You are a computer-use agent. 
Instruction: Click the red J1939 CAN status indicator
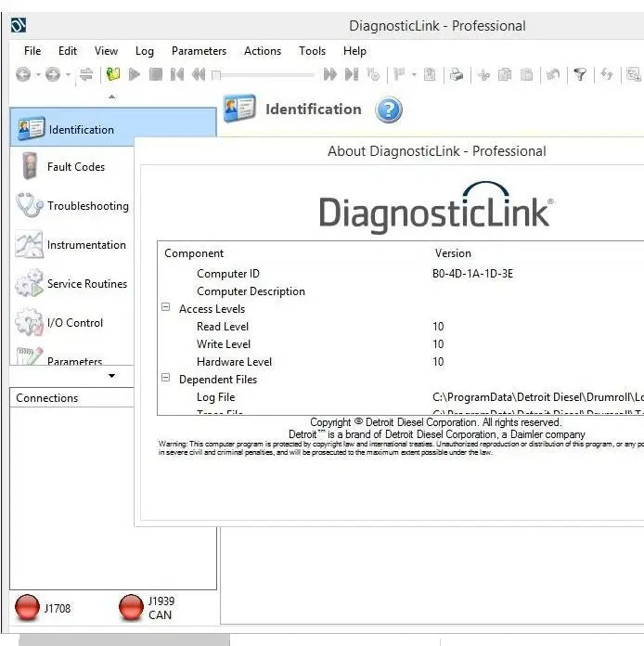(x=132, y=608)
